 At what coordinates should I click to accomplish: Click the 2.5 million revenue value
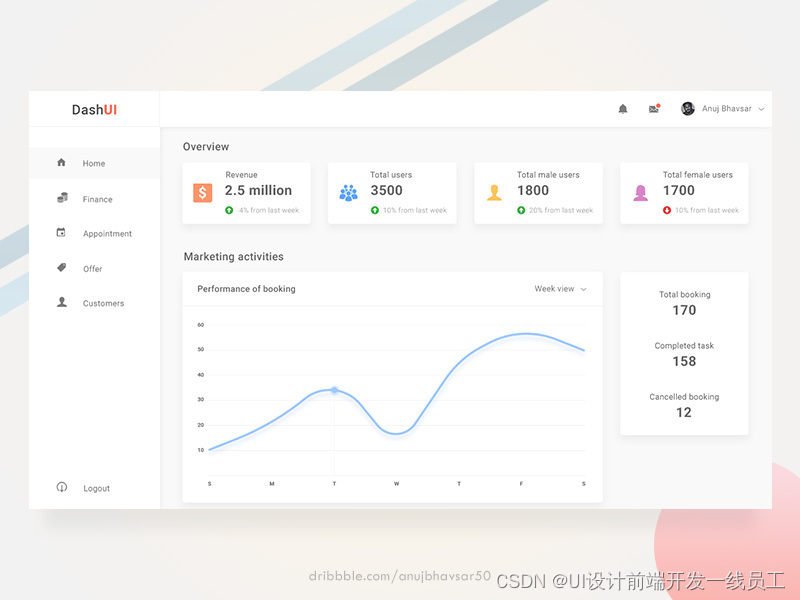tap(258, 190)
